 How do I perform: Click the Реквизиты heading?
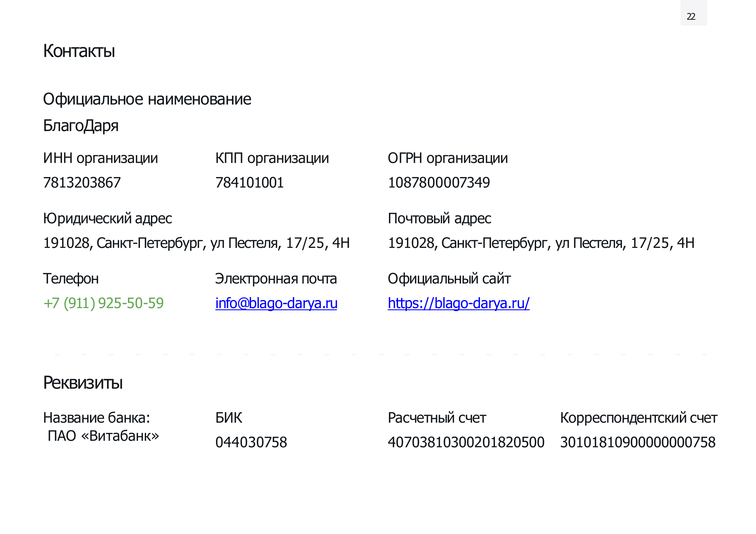[x=83, y=383]
